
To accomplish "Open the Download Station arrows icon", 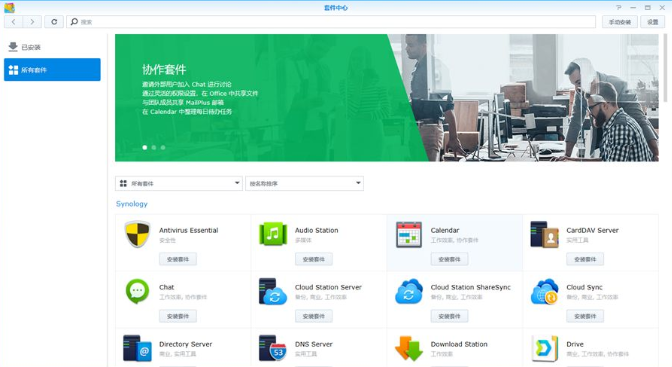I will click(409, 348).
